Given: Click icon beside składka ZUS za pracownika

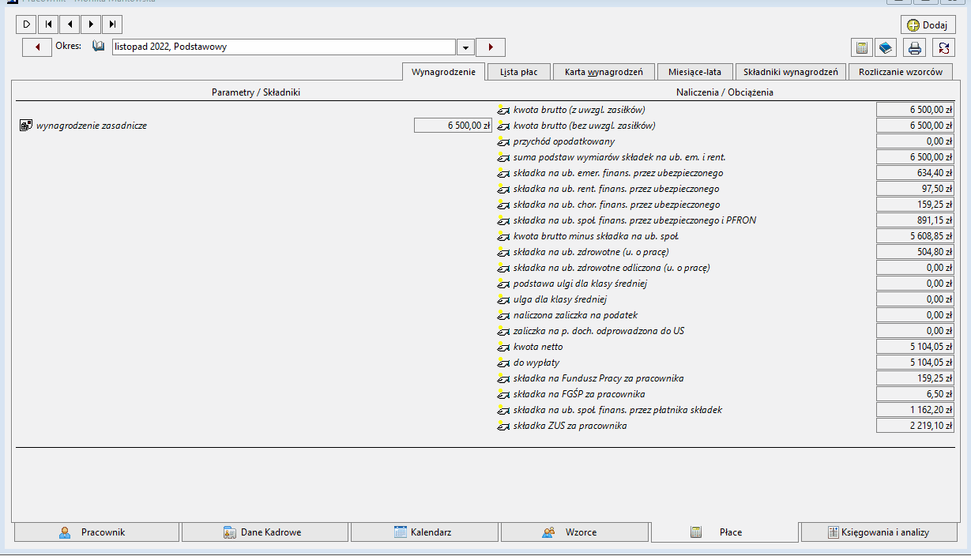Looking at the screenshot, I should 503,425.
